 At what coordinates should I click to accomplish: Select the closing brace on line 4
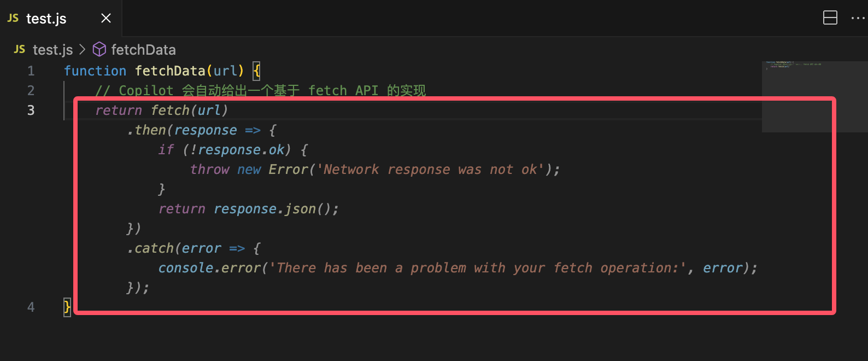point(66,307)
